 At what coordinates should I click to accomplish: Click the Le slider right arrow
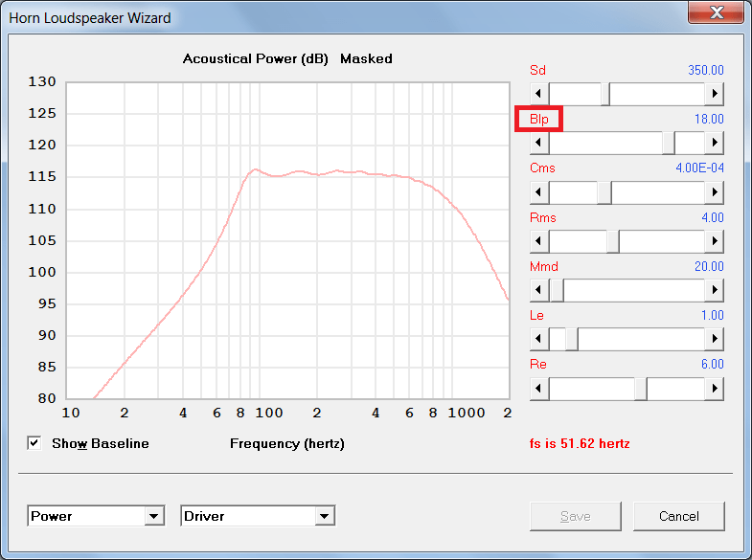714,339
